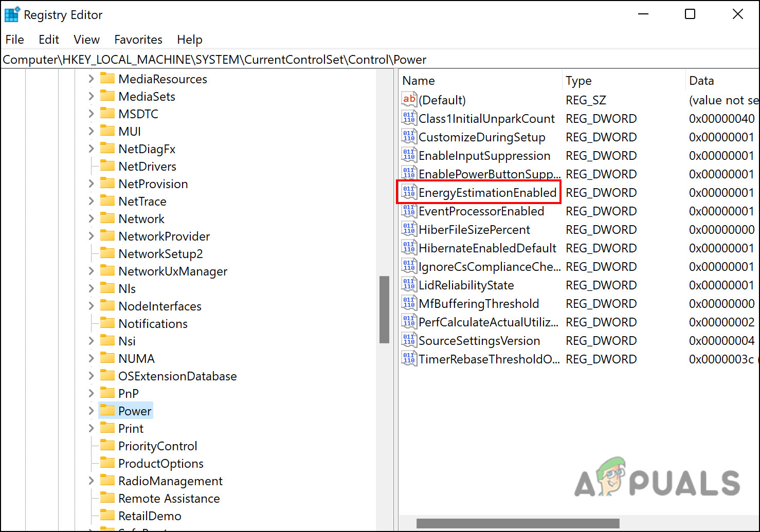Click the 0x00000002 data cell

(722, 322)
